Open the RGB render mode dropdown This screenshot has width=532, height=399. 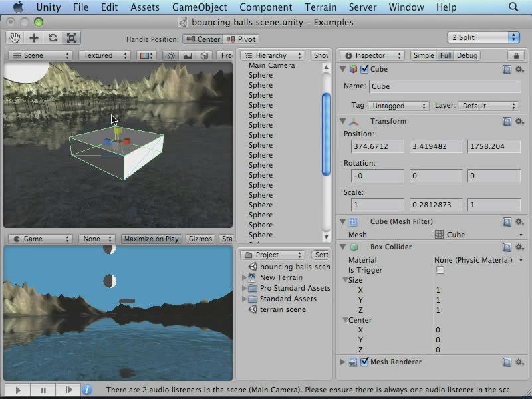pyautogui.click(x=146, y=56)
